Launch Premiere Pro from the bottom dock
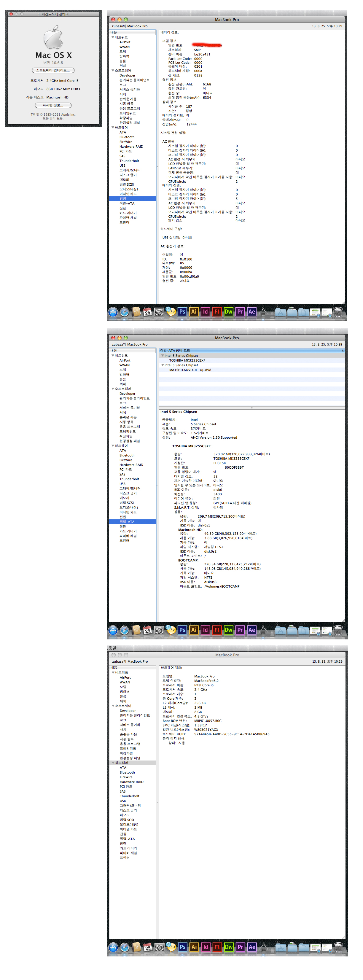The width and height of the screenshot is (363, 980). coord(240,947)
